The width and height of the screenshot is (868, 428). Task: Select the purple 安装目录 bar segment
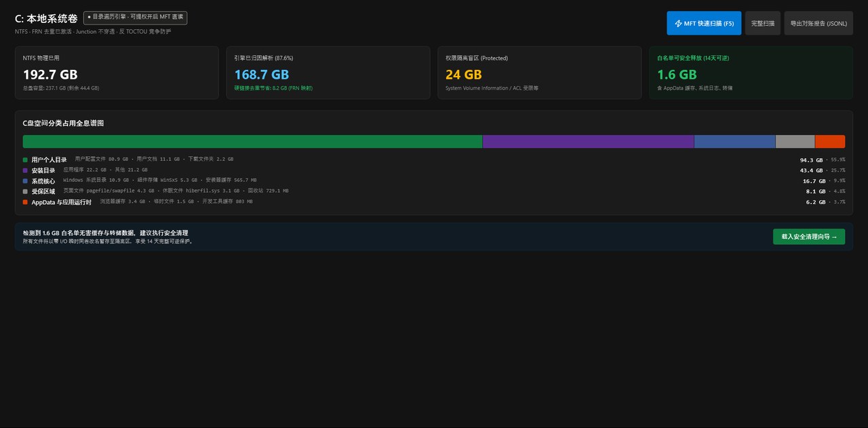coord(588,142)
